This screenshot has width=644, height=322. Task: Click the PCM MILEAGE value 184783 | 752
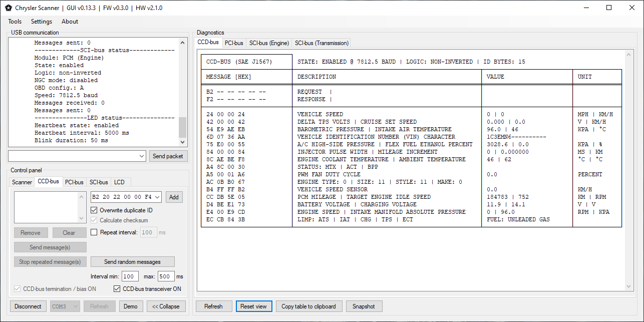click(x=508, y=197)
